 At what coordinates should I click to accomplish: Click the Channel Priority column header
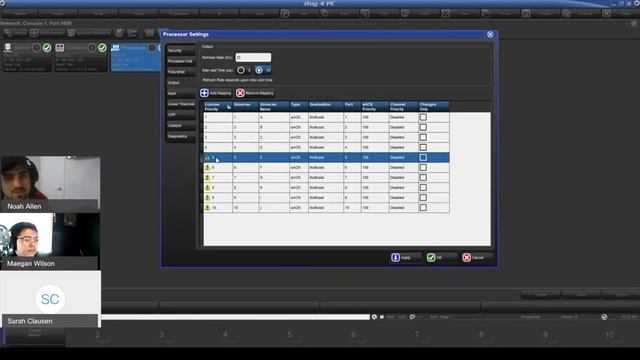(403, 107)
